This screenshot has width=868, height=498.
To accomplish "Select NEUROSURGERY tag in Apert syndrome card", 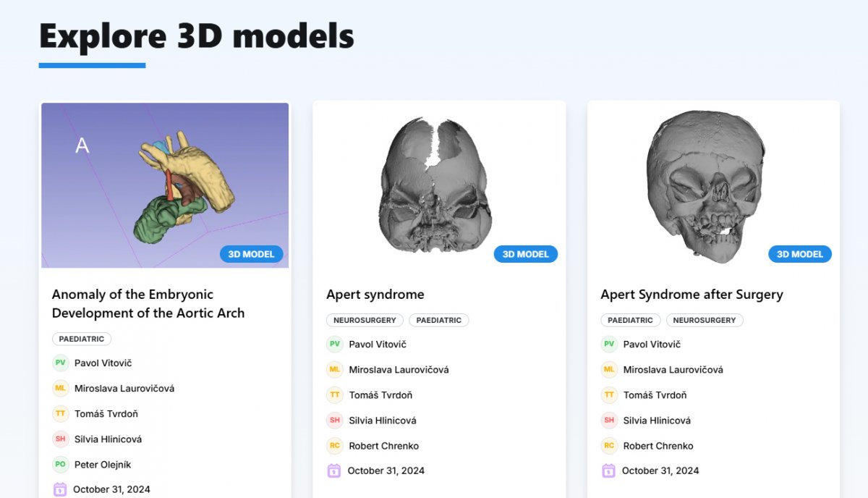I will 365,320.
